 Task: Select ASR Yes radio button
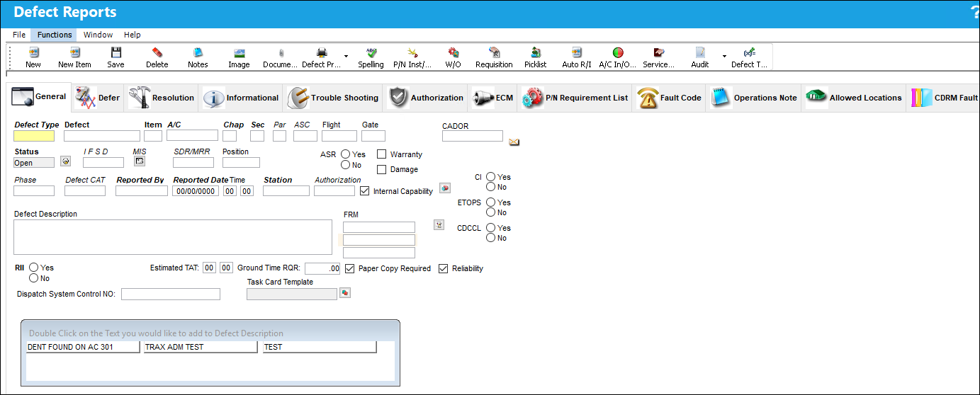(x=346, y=154)
